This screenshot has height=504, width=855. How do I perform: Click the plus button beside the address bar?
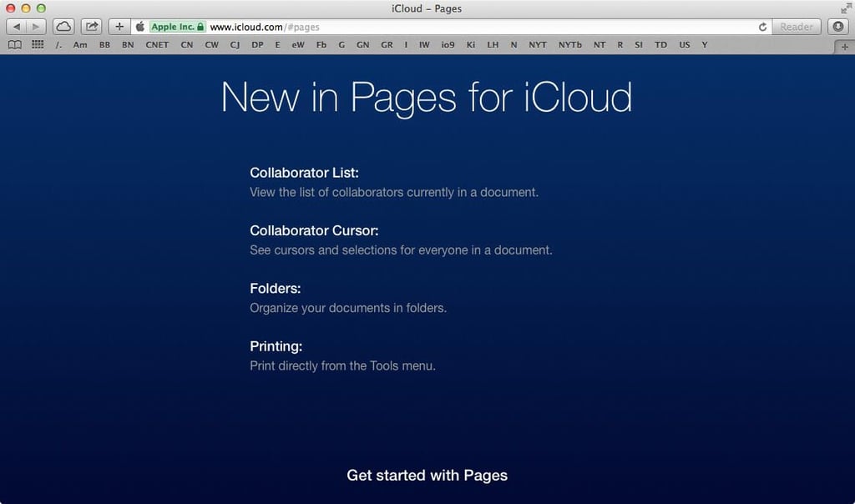(x=119, y=27)
